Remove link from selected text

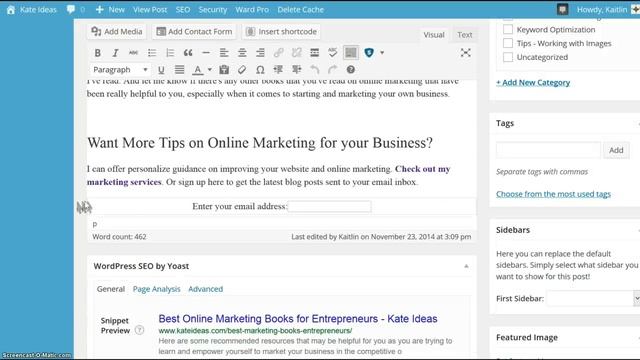[x=296, y=53]
